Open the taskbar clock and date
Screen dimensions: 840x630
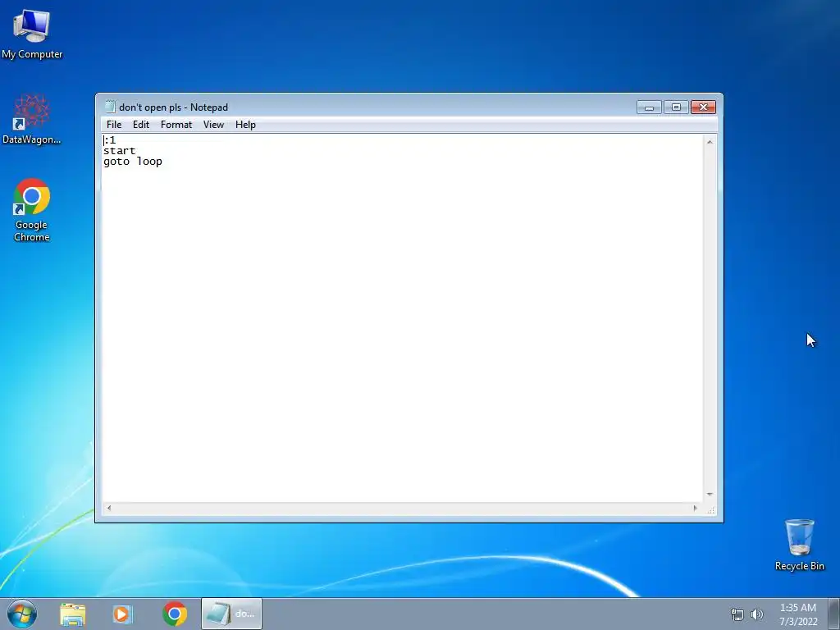[798, 614]
